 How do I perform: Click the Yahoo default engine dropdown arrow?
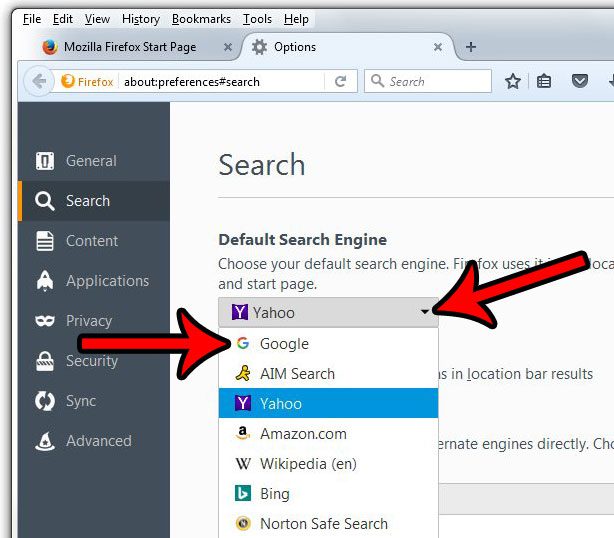(x=425, y=313)
